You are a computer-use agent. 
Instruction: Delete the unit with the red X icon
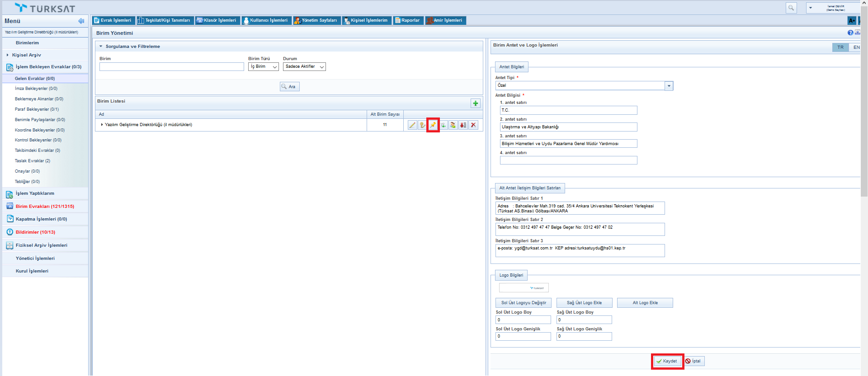pos(473,125)
